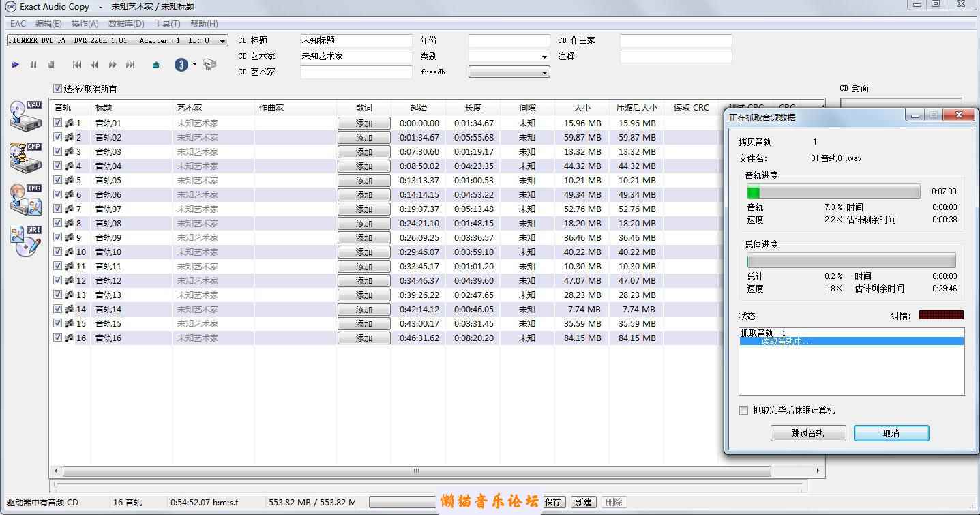Click the WAV copy tracks uncompressed icon

(x=26, y=115)
